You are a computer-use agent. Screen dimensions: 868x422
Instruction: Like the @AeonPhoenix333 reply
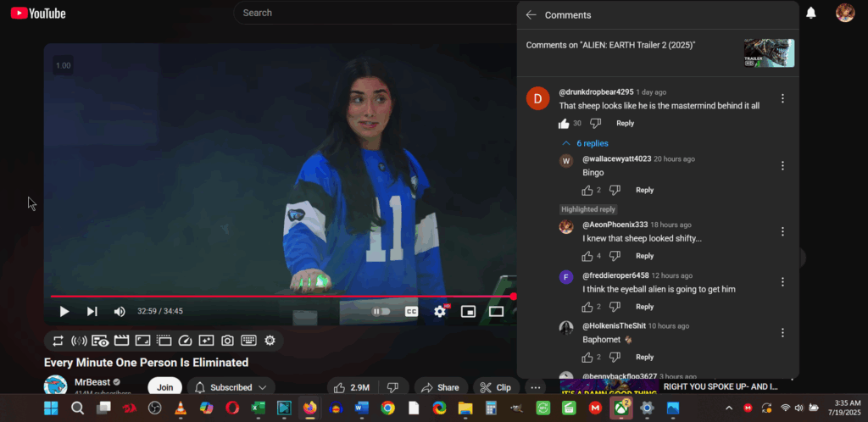coord(587,256)
